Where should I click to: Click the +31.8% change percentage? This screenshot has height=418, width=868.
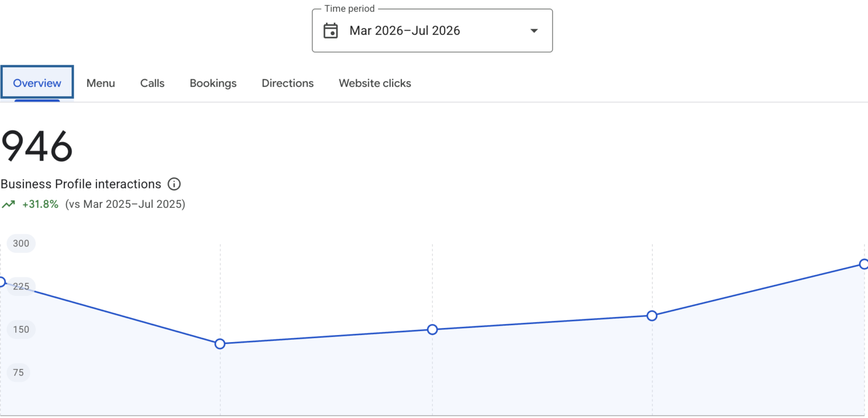click(x=40, y=205)
